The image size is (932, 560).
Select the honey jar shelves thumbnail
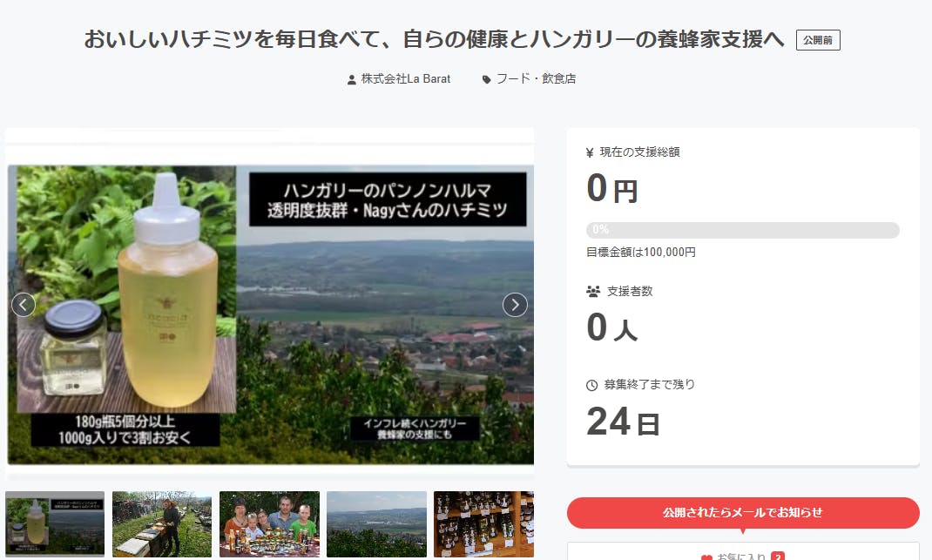(483, 524)
